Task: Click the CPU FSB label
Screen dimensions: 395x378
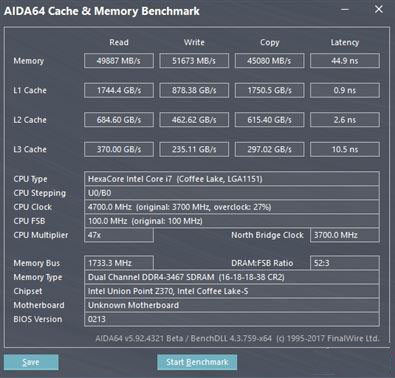Action: tap(29, 221)
